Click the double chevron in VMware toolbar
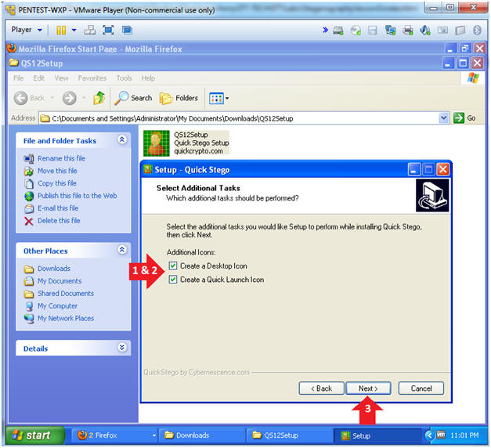This screenshot has width=491, height=448. [325, 30]
